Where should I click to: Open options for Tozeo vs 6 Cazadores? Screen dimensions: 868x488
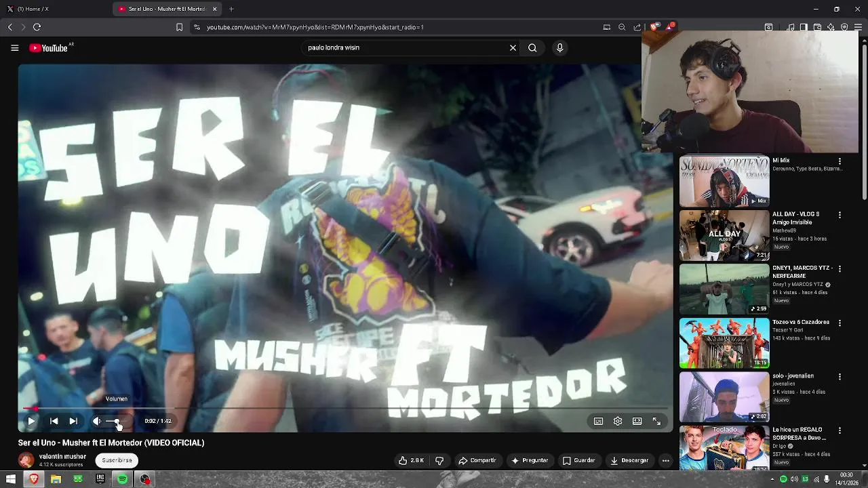(840, 323)
